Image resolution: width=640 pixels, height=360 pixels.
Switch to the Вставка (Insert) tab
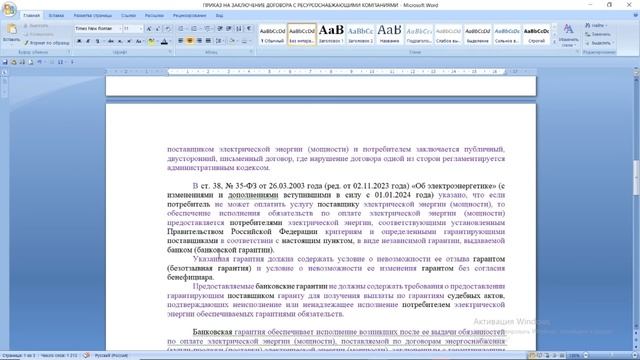coord(56,16)
